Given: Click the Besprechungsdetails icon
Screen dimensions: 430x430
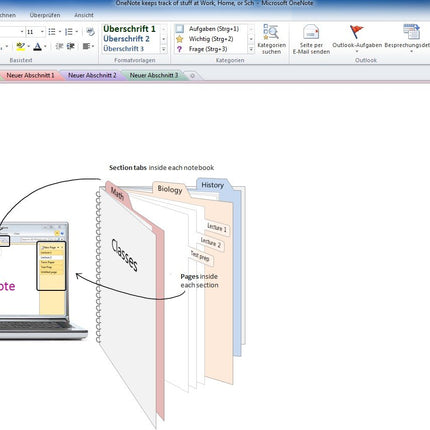Looking at the screenshot, I should click(411, 32).
